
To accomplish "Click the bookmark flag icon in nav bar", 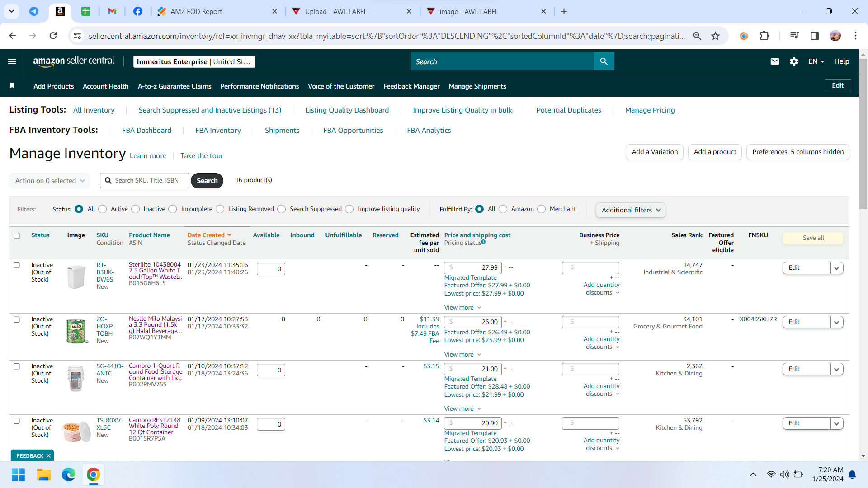I will (x=12, y=86).
